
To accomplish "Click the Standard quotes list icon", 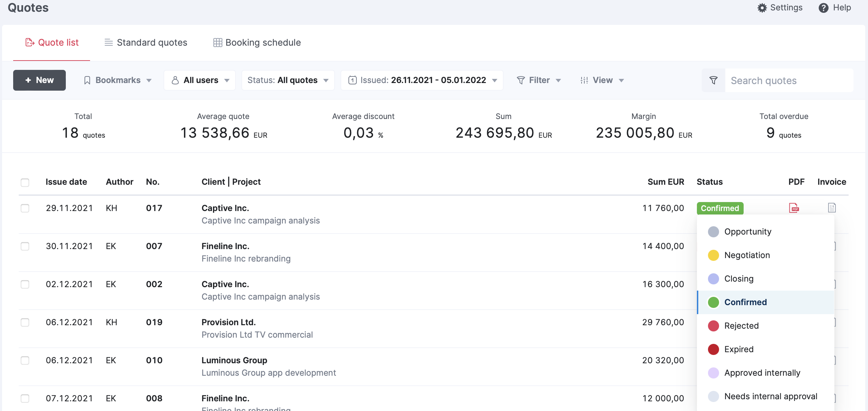I will 108,42.
